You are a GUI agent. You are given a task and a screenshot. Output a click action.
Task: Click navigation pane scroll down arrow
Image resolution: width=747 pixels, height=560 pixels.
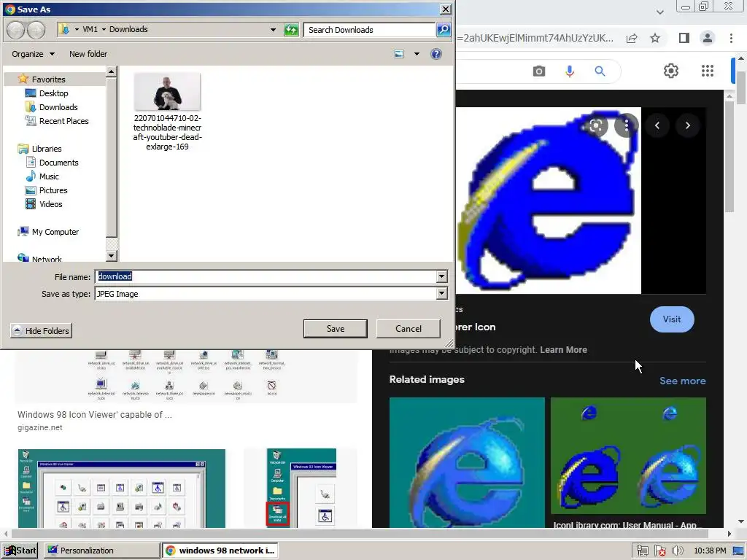click(x=111, y=256)
